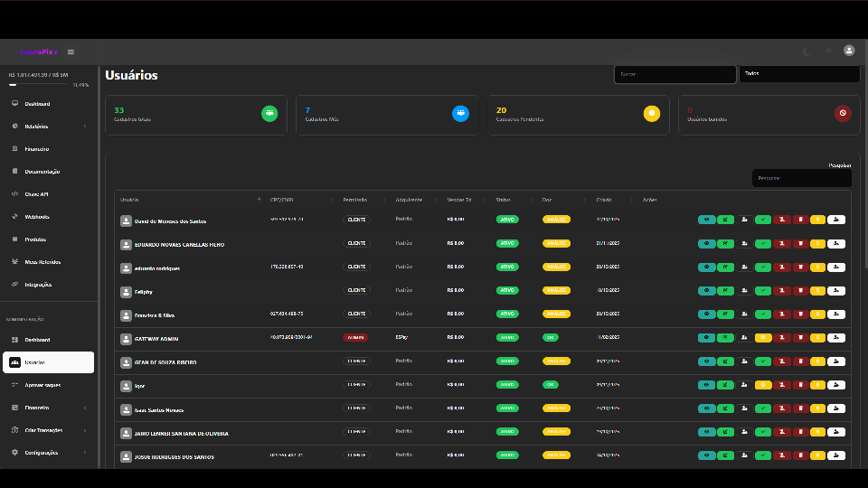Open the Todos filter dropdown
Image resolution: width=868 pixels, height=488 pixels.
click(799, 74)
